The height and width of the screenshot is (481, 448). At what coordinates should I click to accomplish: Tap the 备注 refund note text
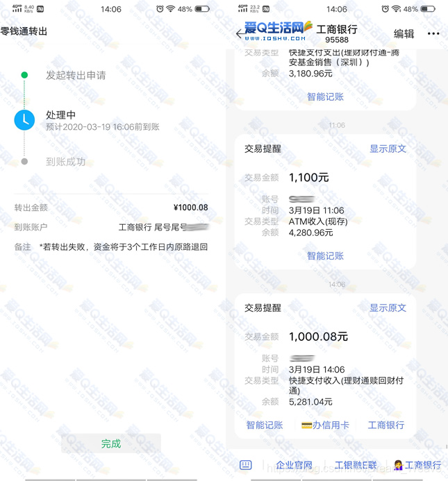pyautogui.click(x=124, y=247)
